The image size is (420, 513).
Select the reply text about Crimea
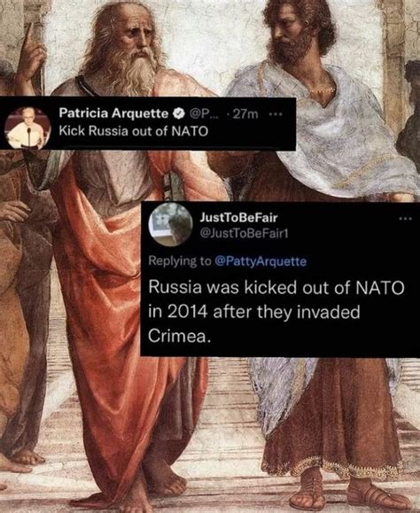[276, 312]
